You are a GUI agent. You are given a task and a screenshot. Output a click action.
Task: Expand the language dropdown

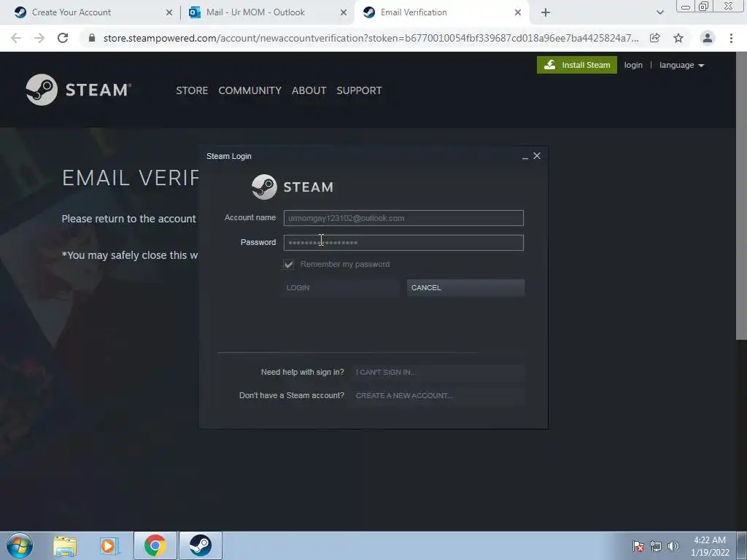coord(681,65)
